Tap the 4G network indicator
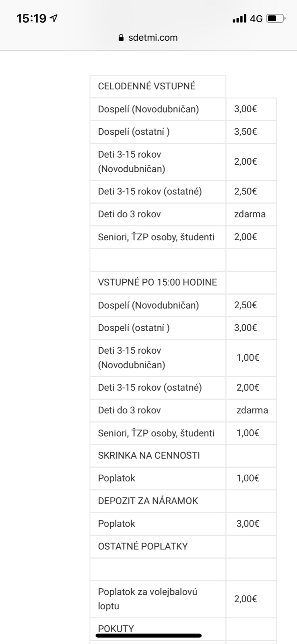 (256, 19)
